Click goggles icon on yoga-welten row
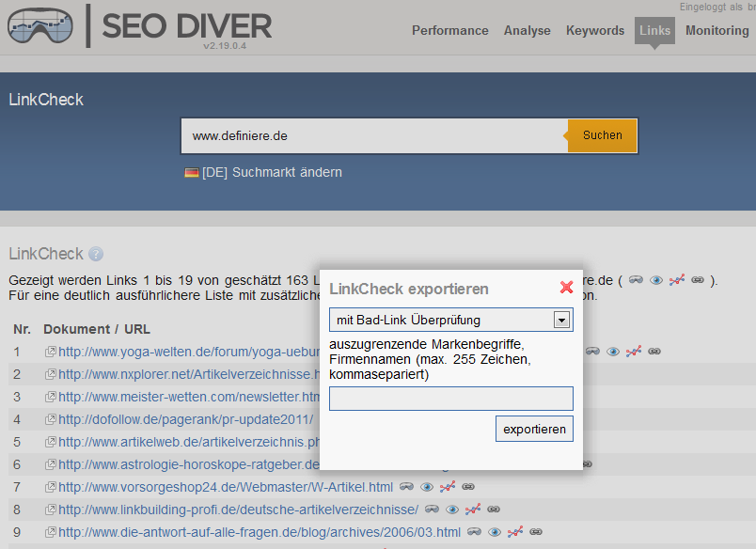756x549 pixels. pos(592,351)
